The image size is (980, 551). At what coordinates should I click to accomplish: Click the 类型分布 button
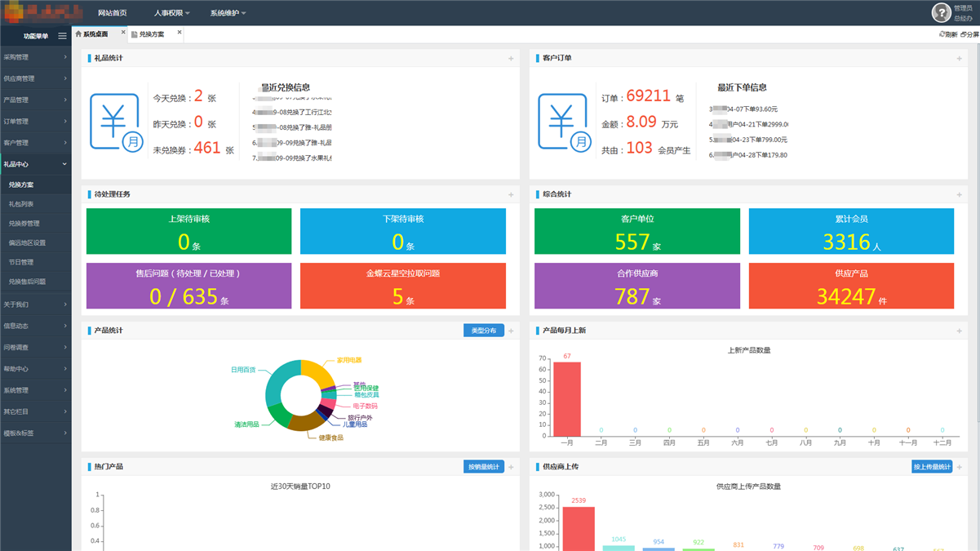tap(484, 331)
